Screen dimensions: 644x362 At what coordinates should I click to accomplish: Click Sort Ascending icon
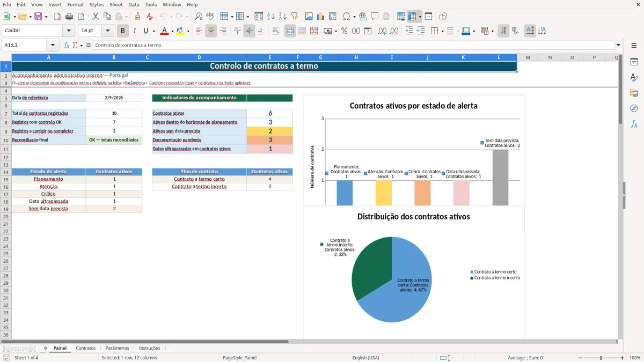(271, 17)
